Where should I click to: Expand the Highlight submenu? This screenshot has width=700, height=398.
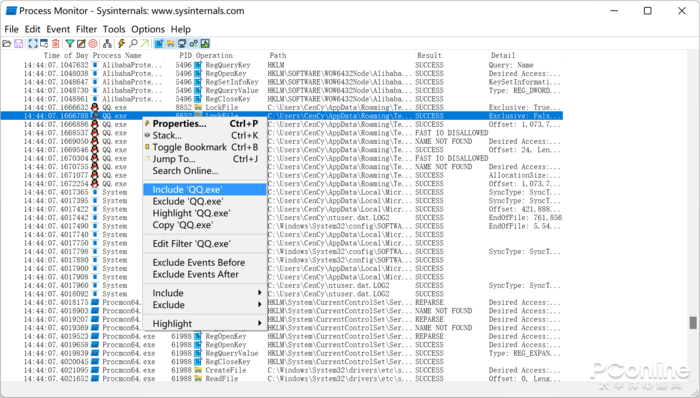tap(205, 323)
